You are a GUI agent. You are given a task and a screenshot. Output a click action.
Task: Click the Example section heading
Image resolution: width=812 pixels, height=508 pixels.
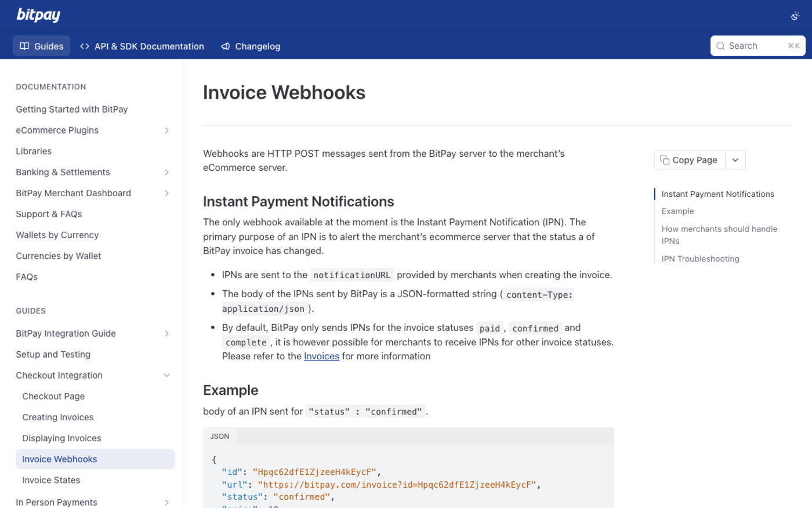[230, 390]
